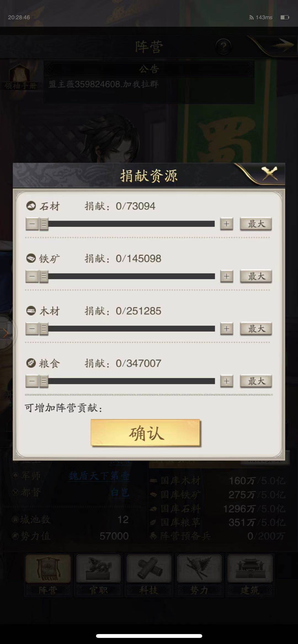The height and width of the screenshot is (644, 298).
Task: Click the 石材 slider handle
Action: (x=44, y=224)
